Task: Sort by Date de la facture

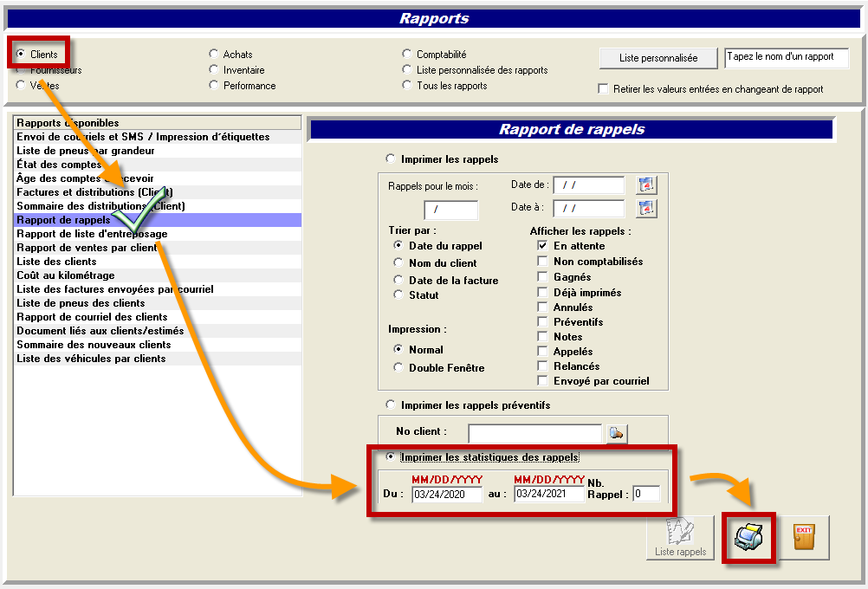Action: (x=398, y=280)
